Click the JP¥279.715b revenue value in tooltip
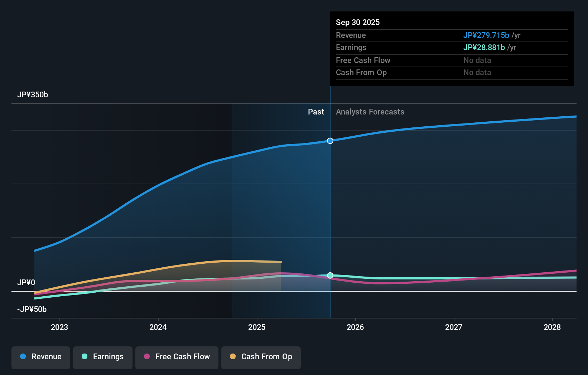Image resolution: width=588 pixels, height=375 pixels. click(x=486, y=35)
